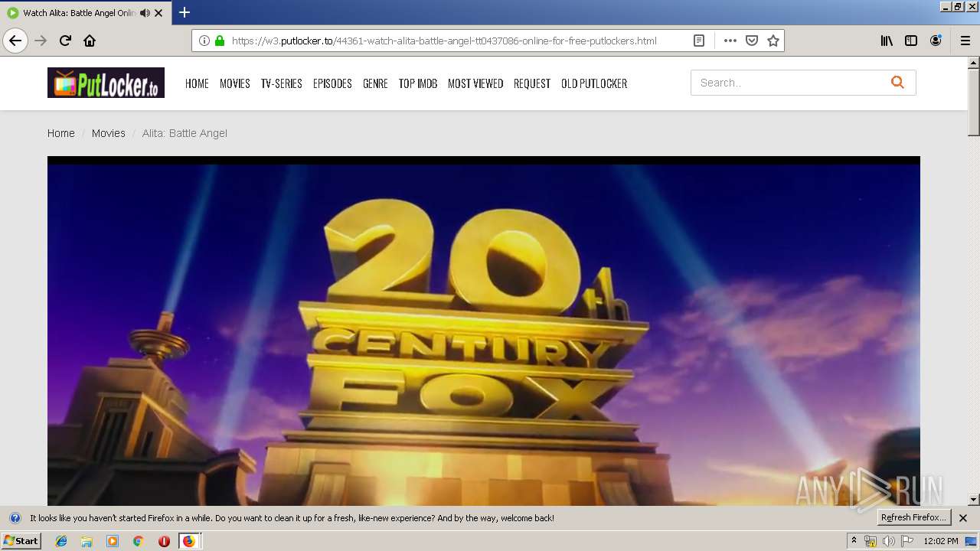Click the Refresh Firefox button
Viewport: 980px width, 551px height.
click(x=913, y=517)
